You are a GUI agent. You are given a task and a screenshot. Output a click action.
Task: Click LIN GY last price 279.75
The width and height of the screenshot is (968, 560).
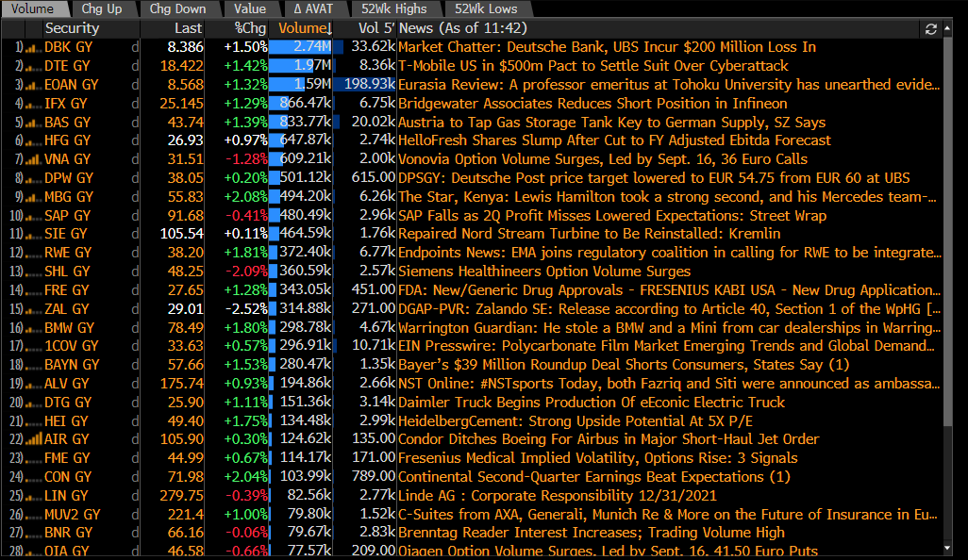(181, 496)
